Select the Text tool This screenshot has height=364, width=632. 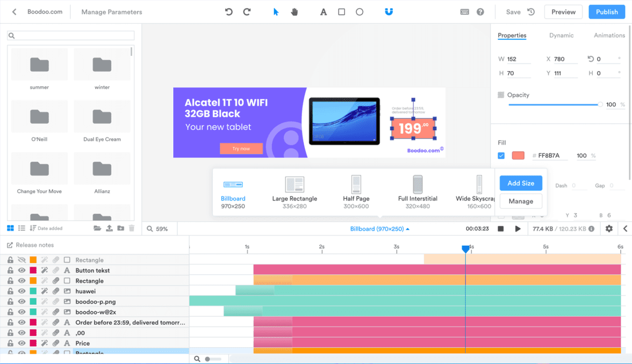[x=323, y=11]
